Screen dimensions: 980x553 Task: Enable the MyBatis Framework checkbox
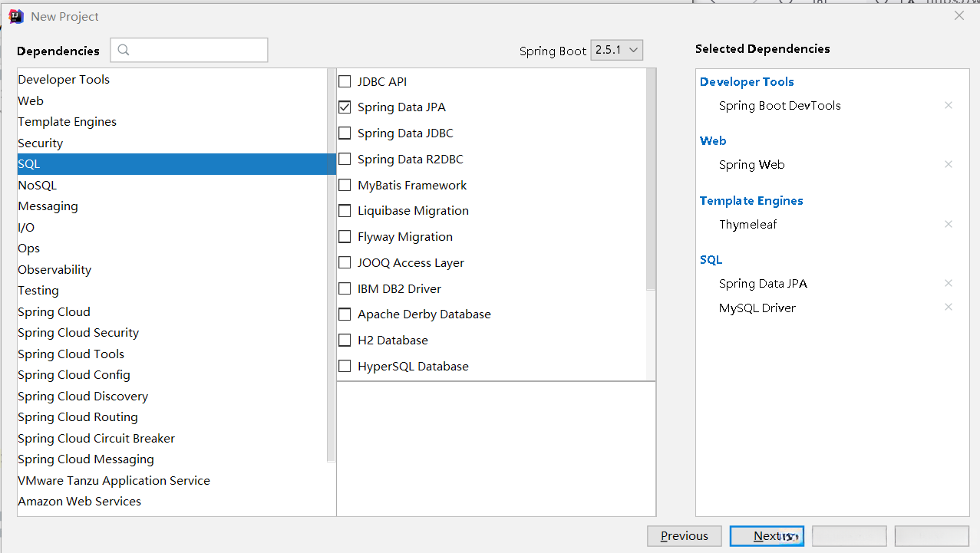[345, 186]
